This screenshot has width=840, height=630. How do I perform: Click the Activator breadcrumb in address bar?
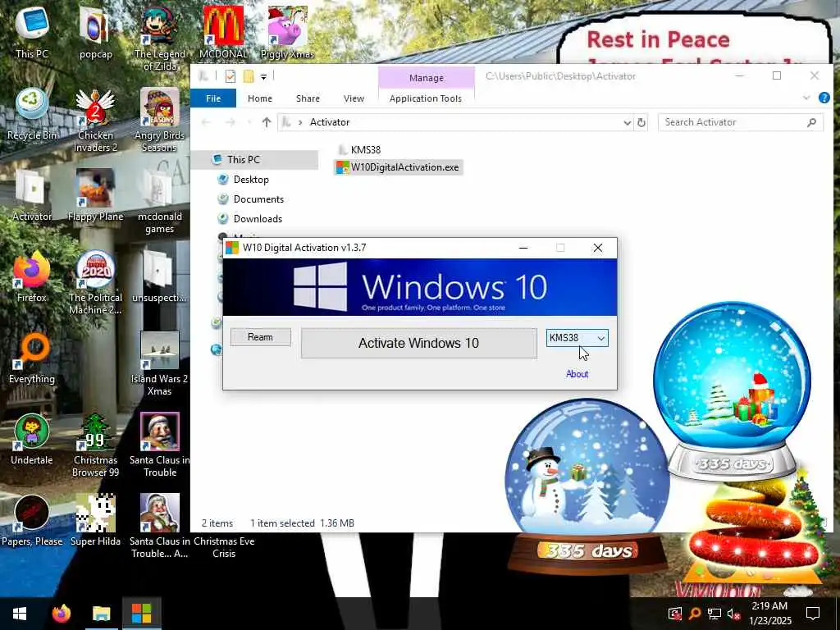coord(330,122)
